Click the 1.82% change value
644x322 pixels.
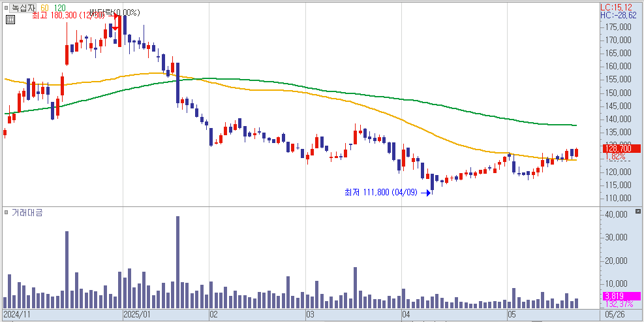616,157
